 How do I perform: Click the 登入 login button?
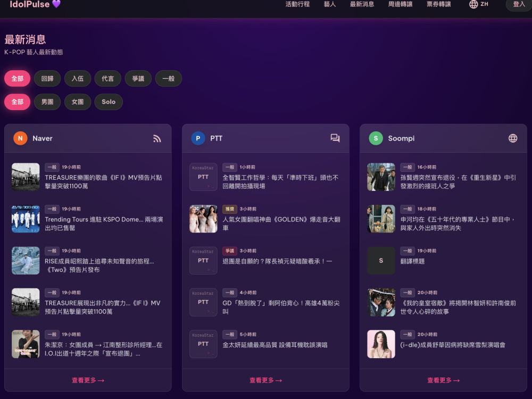[x=519, y=4]
